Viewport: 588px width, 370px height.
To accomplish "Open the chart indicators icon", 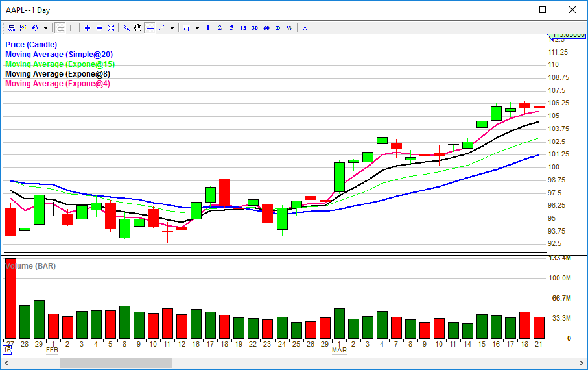I will 23,28.
